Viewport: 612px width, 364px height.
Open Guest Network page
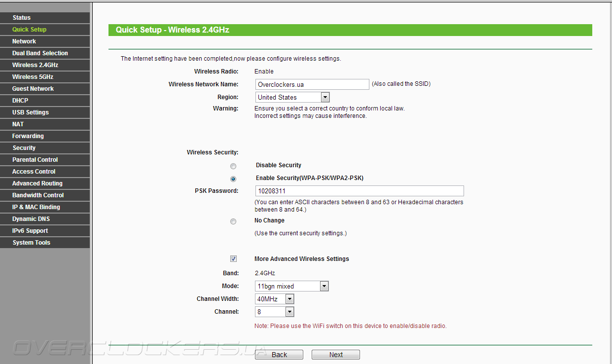(x=45, y=89)
